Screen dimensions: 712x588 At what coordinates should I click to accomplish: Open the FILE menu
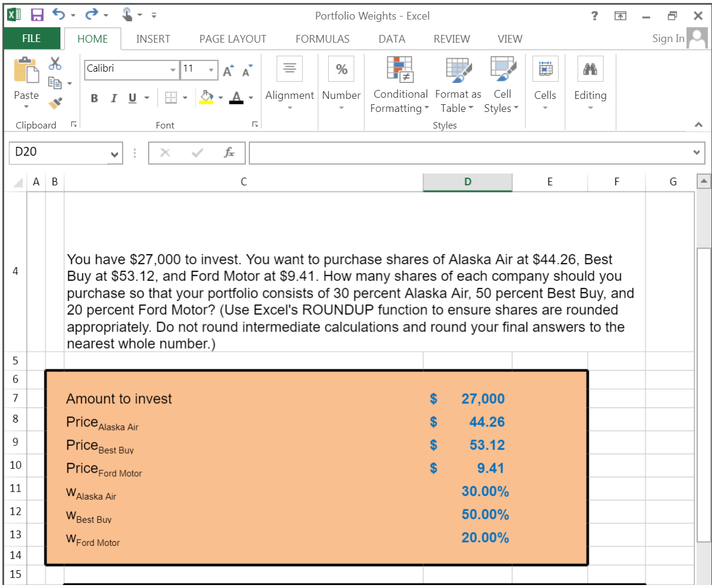point(31,38)
